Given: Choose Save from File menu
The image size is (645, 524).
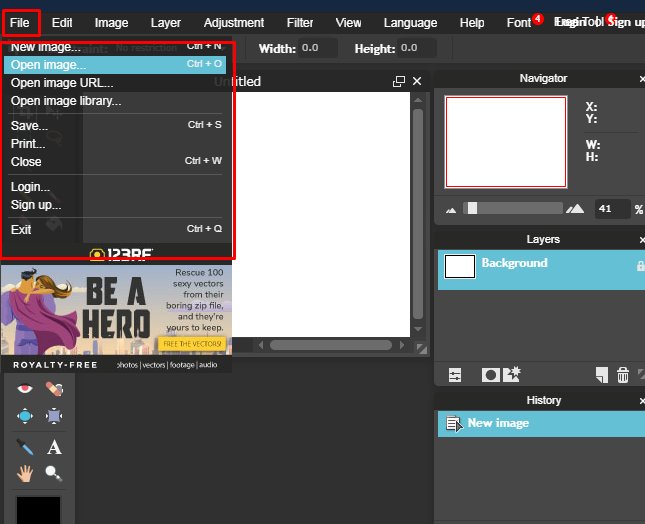Looking at the screenshot, I should click(x=115, y=125).
